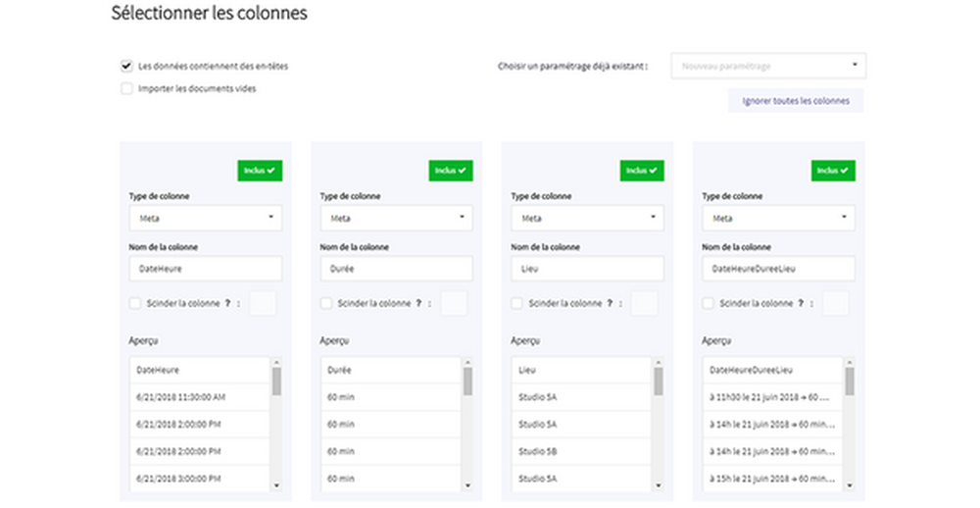Click the question mark in the Lieu column card
The image size is (980, 508).
tap(610, 304)
